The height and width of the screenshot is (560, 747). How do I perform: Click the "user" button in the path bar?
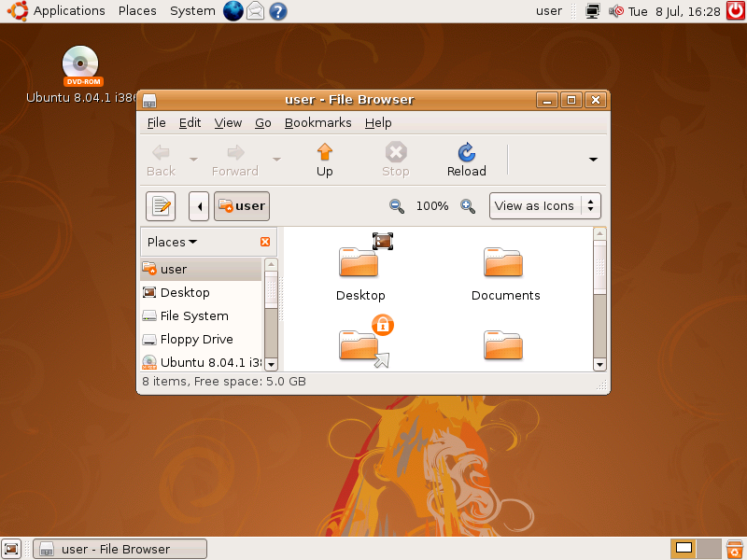coord(241,205)
